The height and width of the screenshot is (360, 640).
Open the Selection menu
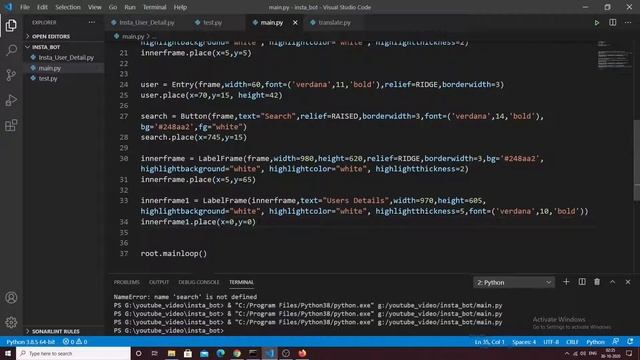pyautogui.click(x=68, y=7)
